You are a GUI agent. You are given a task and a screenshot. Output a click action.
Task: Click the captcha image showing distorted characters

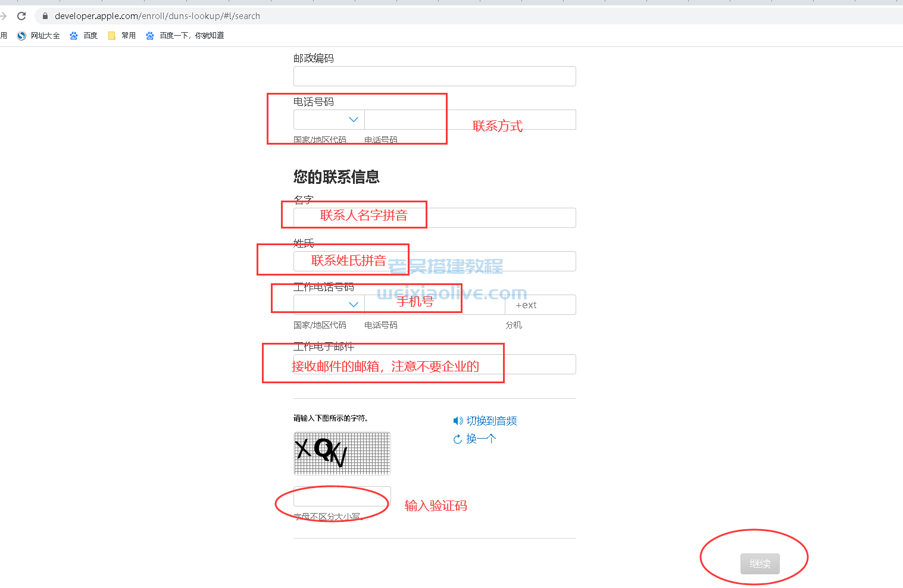point(342,453)
